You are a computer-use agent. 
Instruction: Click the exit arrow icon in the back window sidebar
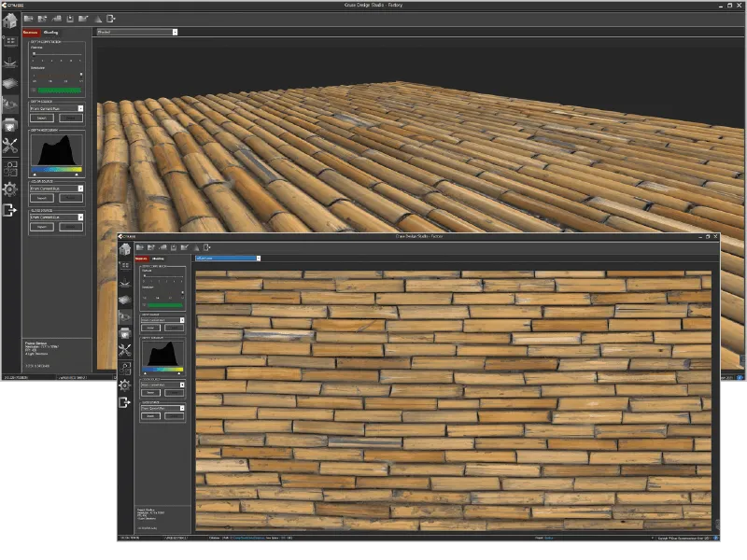pyautogui.click(x=10, y=211)
